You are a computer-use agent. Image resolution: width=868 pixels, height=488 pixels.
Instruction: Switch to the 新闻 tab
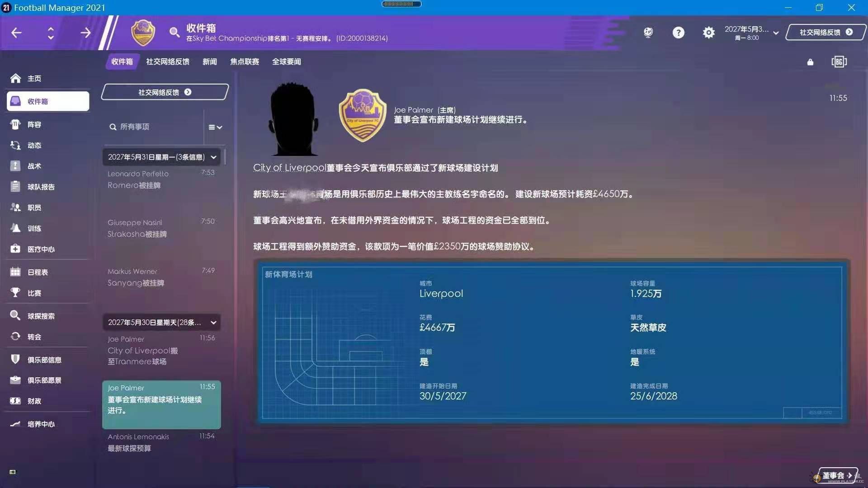[210, 61]
